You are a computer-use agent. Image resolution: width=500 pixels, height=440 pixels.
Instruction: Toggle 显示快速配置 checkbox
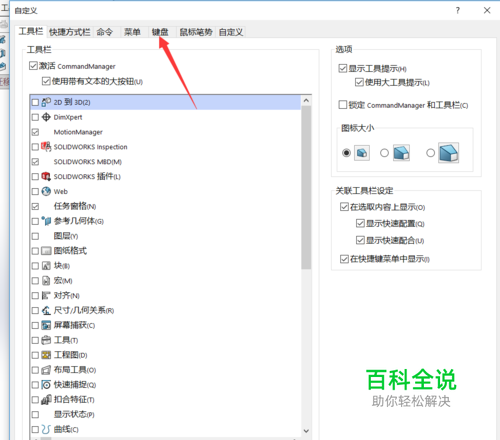(x=360, y=223)
